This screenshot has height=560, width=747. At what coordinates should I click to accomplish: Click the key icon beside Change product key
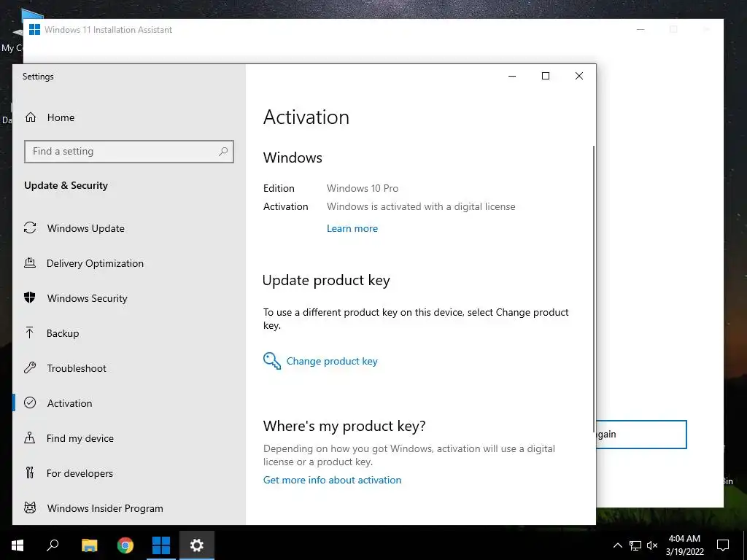coord(272,361)
